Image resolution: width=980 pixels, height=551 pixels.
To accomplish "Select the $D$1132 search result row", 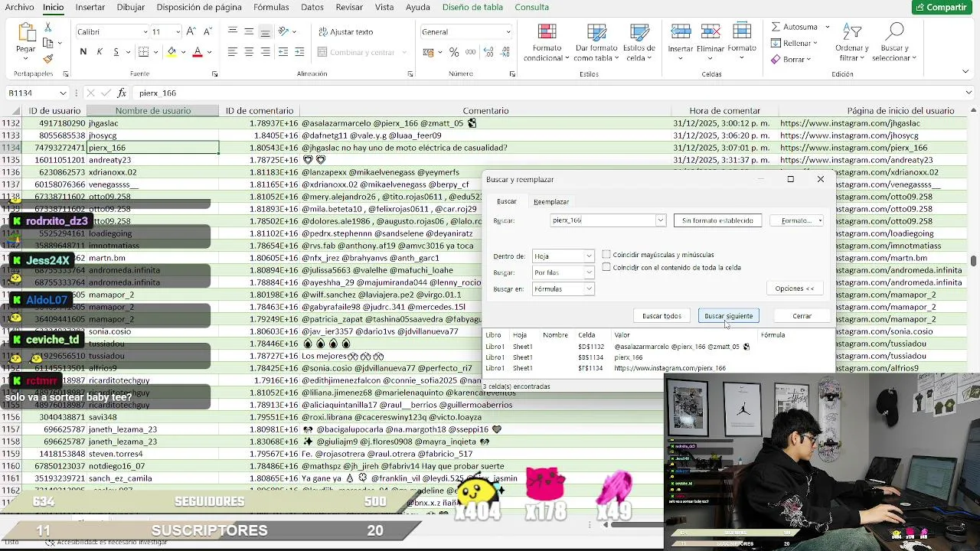I will (x=658, y=347).
